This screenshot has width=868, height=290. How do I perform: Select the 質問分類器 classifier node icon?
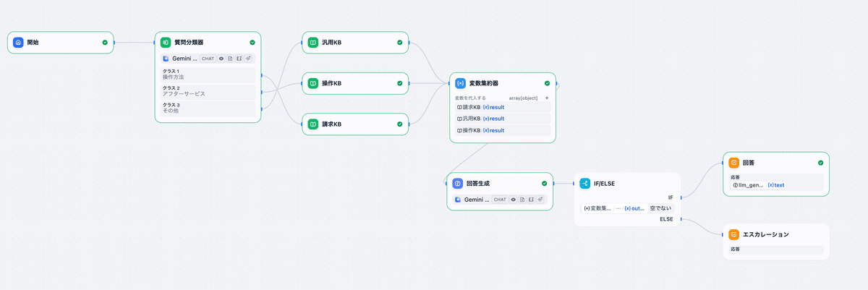tap(166, 43)
